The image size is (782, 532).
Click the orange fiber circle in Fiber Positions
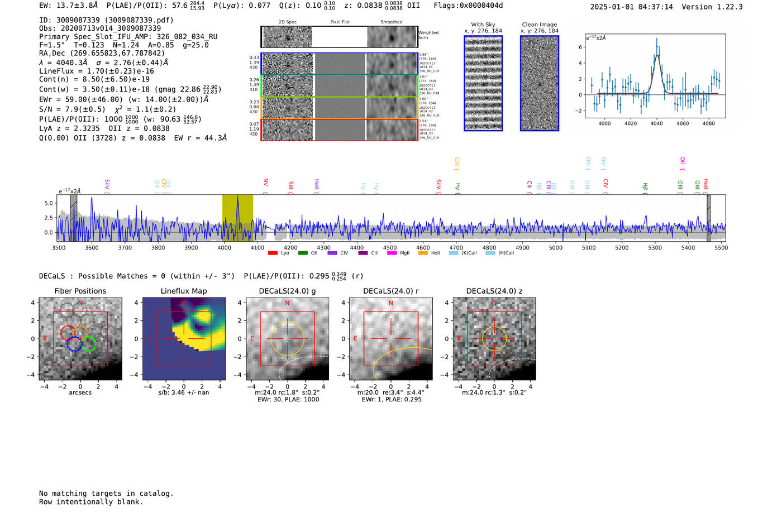(x=80, y=333)
